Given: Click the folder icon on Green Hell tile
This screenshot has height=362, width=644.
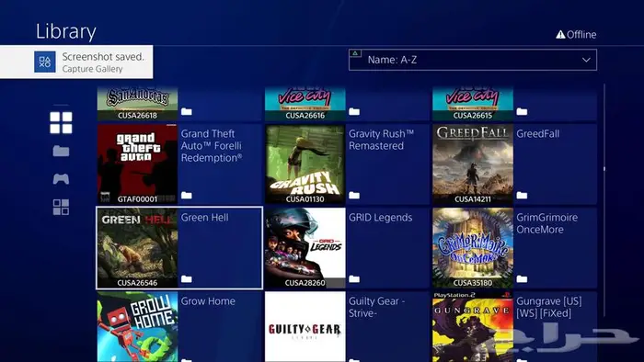Looking at the screenshot, I should coord(187,278).
